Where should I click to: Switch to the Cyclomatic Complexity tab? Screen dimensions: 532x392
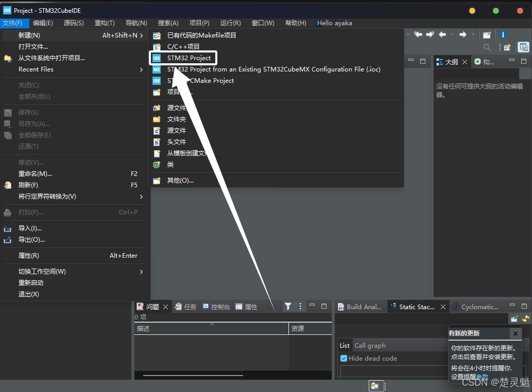(x=475, y=307)
